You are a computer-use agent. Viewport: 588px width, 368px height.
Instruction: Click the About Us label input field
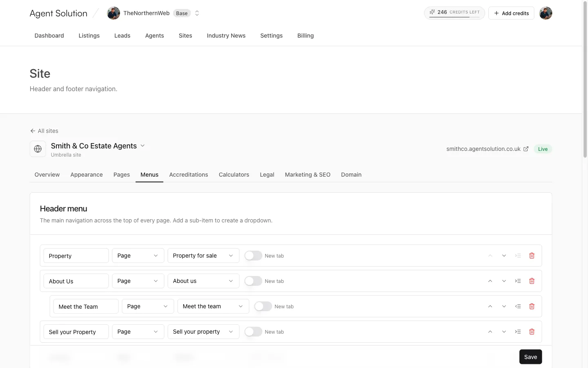click(x=76, y=281)
